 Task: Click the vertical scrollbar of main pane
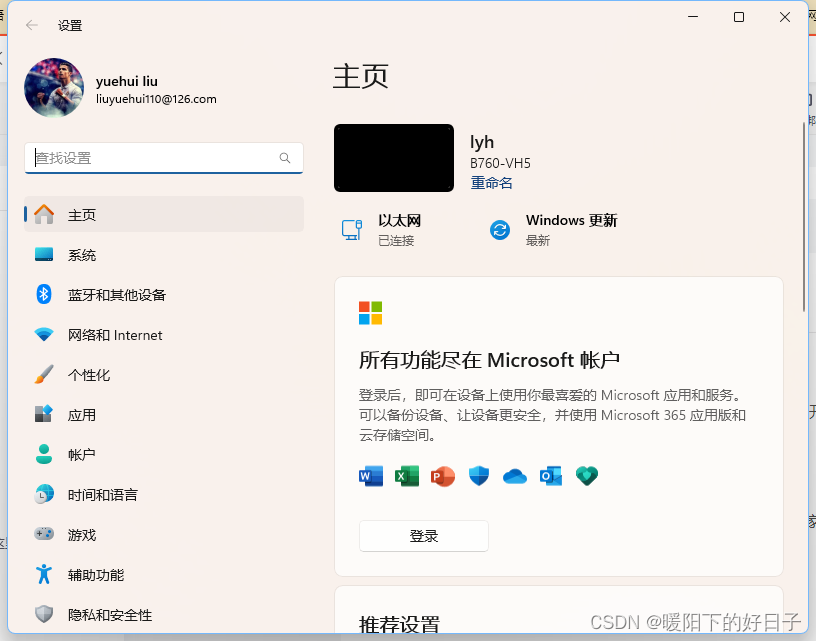pyautogui.click(x=804, y=217)
